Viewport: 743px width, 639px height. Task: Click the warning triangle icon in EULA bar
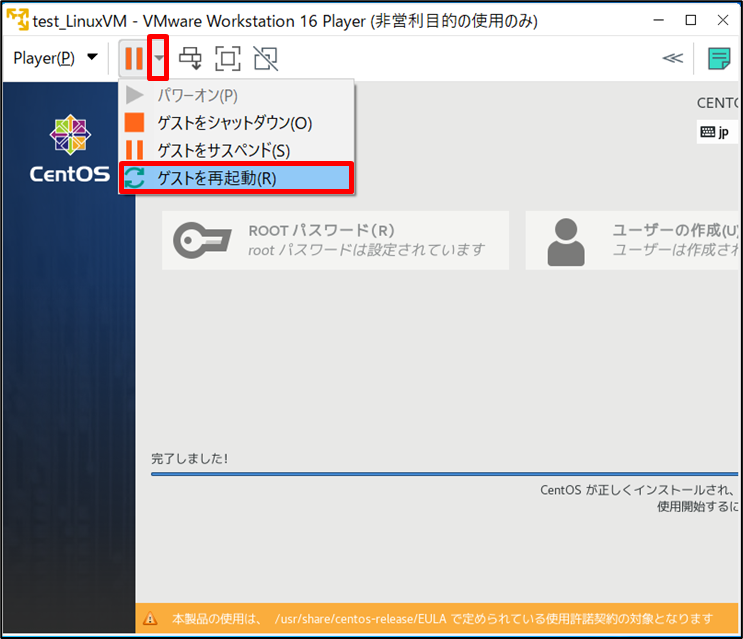pyautogui.click(x=150, y=619)
